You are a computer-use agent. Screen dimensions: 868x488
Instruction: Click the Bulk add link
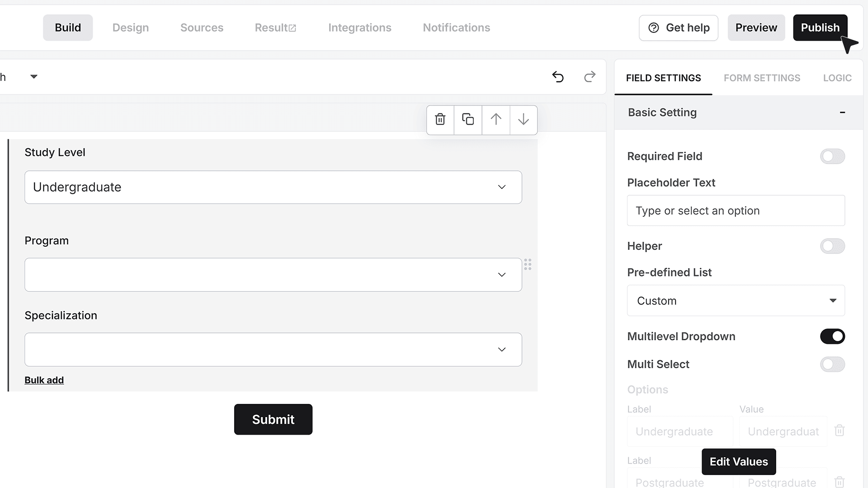click(44, 380)
